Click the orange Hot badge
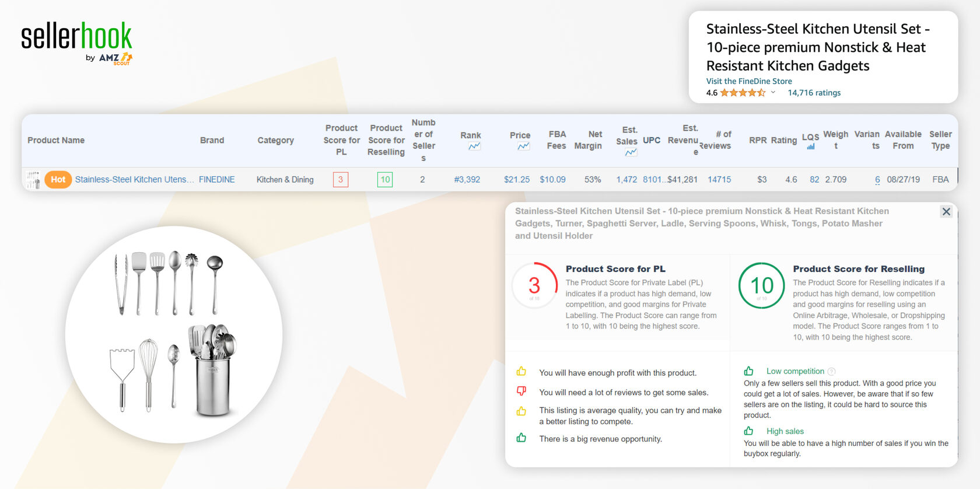980x489 pixels. click(x=58, y=180)
